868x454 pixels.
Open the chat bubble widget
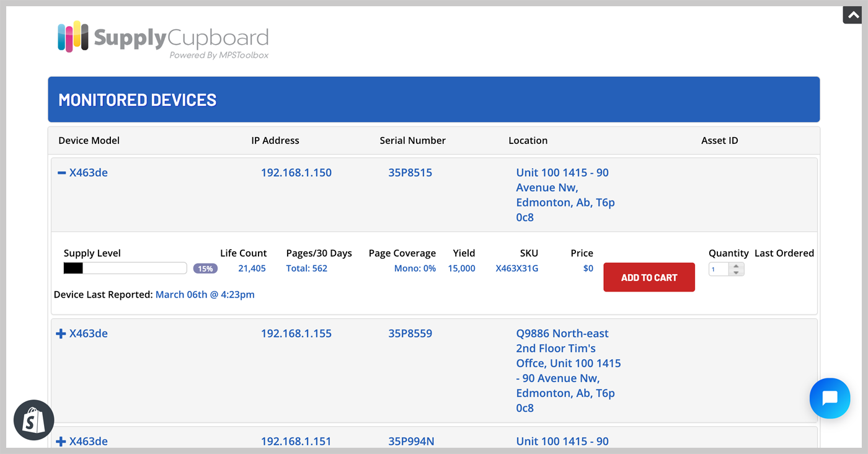pyautogui.click(x=830, y=398)
